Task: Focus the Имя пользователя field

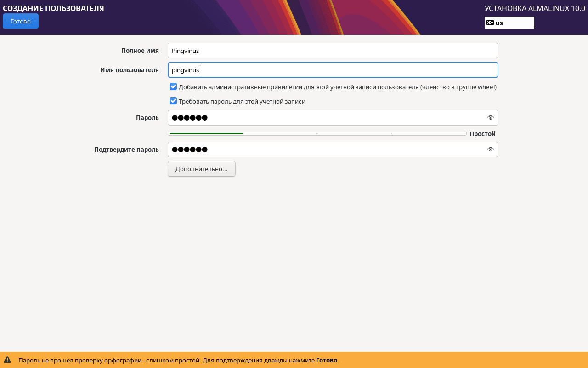Action: [x=333, y=70]
